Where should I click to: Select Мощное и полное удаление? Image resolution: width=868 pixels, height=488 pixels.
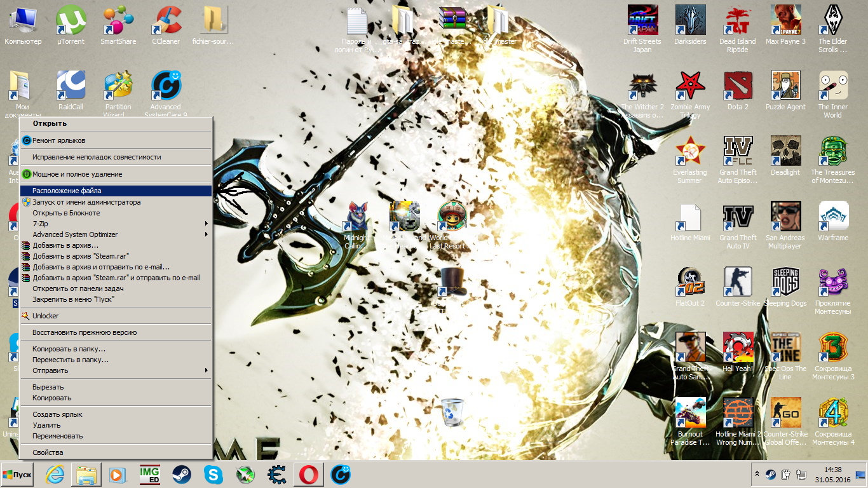tap(115, 174)
